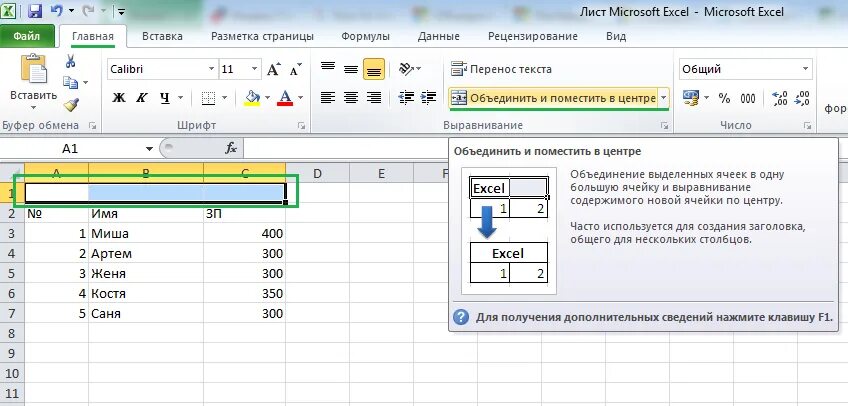Toggle Bold (Ж) formatting
This screenshot has width=848, height=406.
coord(118,98)
